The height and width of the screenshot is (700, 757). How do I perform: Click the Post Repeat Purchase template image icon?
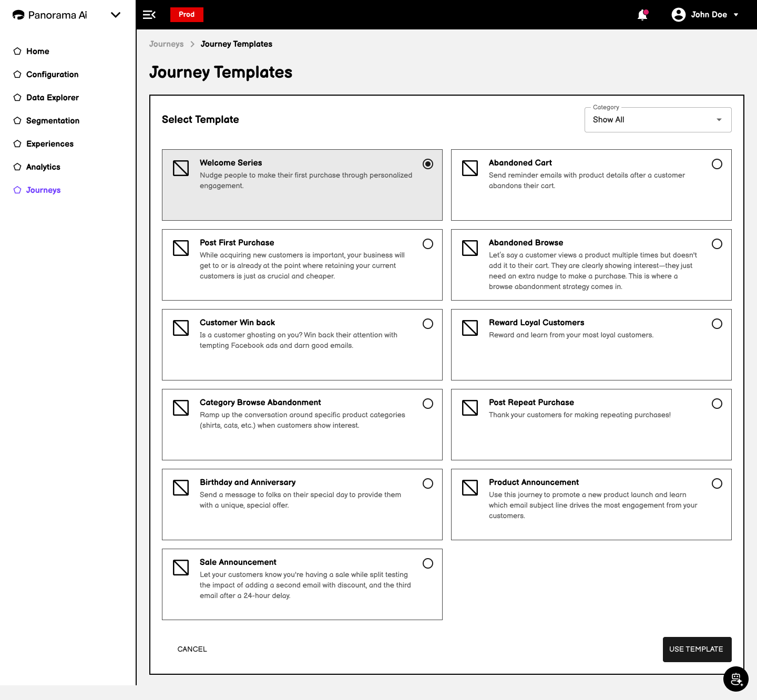pyautogui.click(x=470, y=408)
